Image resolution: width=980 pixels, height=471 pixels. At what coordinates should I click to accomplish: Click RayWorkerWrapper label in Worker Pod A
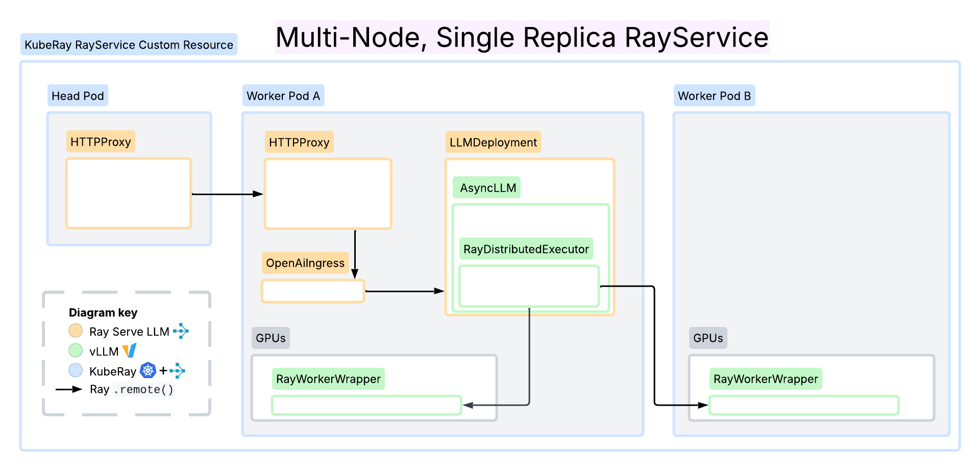tap(328, 379)
